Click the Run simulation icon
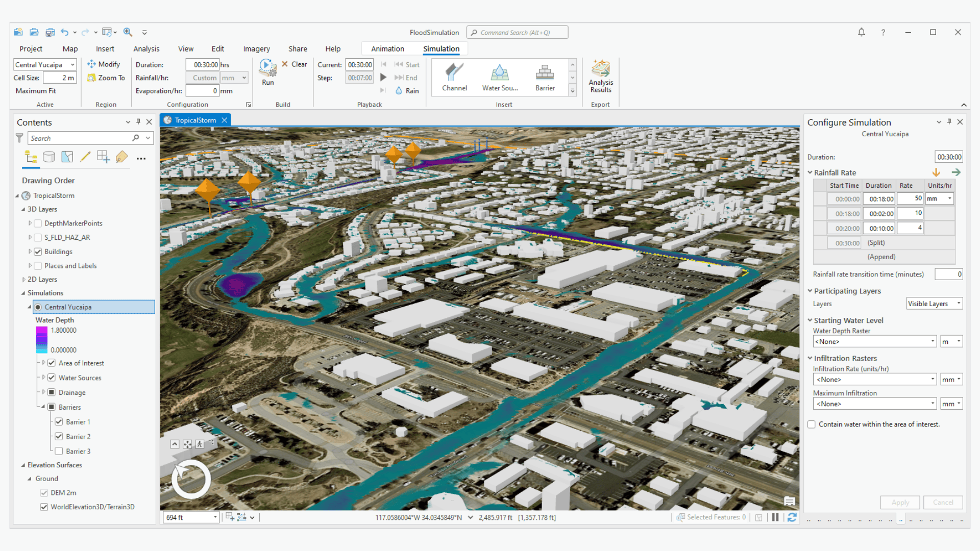This screenshot has width=980, height=551. point(267,68)
